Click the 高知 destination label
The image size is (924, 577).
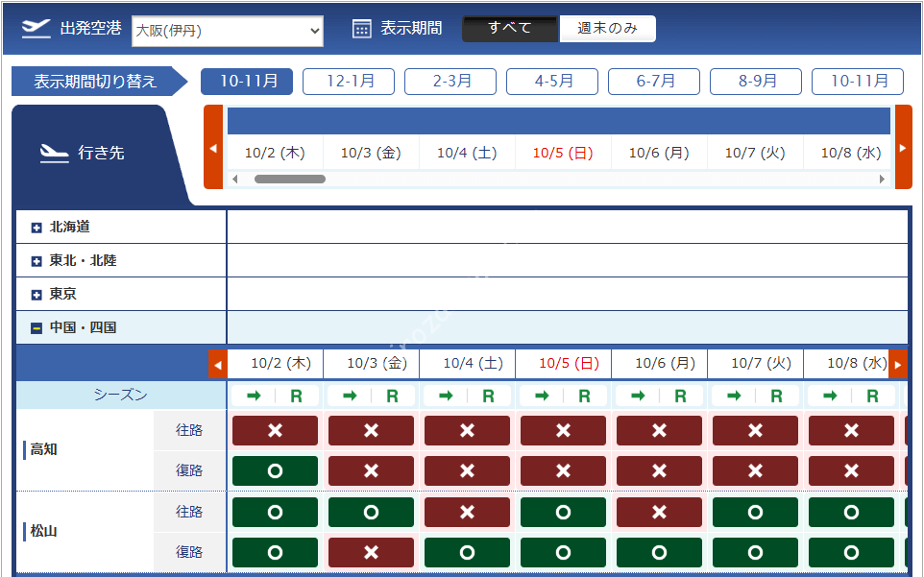(x=43, y=450)
